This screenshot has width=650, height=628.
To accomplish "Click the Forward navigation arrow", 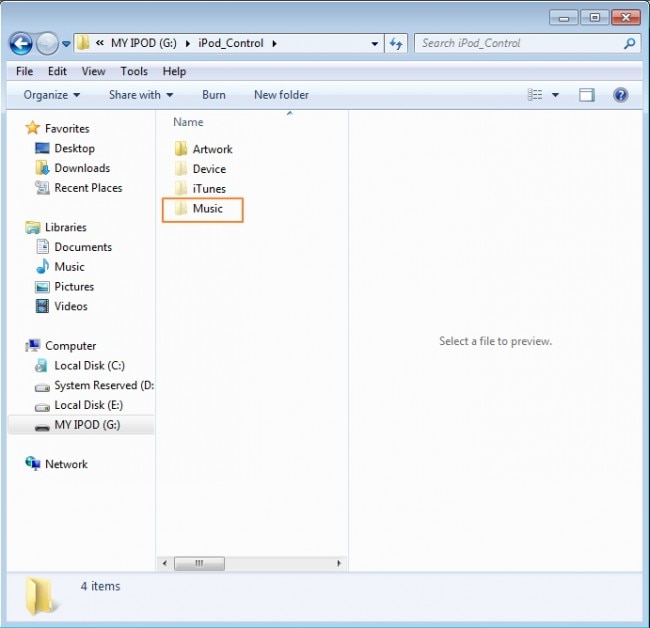I will pos(47,44).
